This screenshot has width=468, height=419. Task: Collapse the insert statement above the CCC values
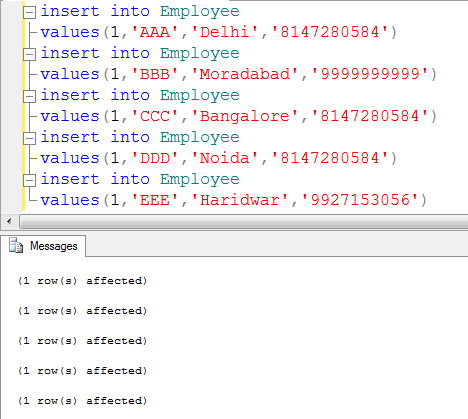29,96
